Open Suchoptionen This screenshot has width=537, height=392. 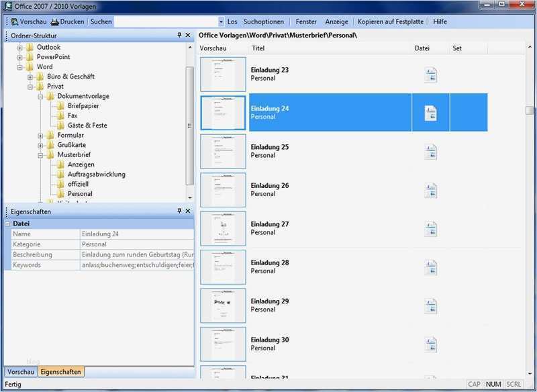click(264, 21)
